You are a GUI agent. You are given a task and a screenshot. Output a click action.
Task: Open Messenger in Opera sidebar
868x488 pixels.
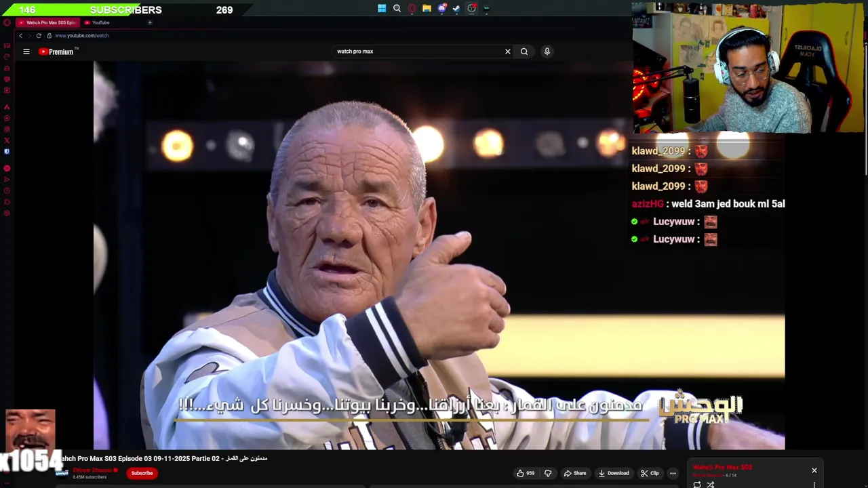coord(7,118)
